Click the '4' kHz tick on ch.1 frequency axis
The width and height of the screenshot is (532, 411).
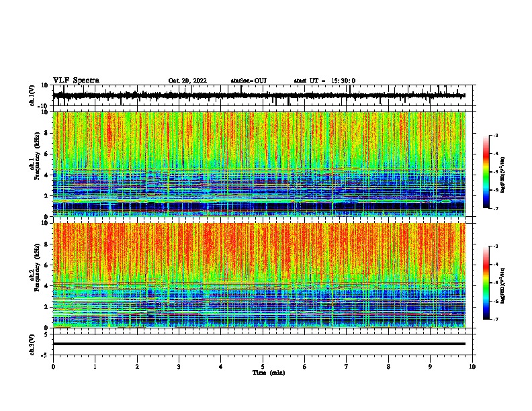click(x=46, y=175)
